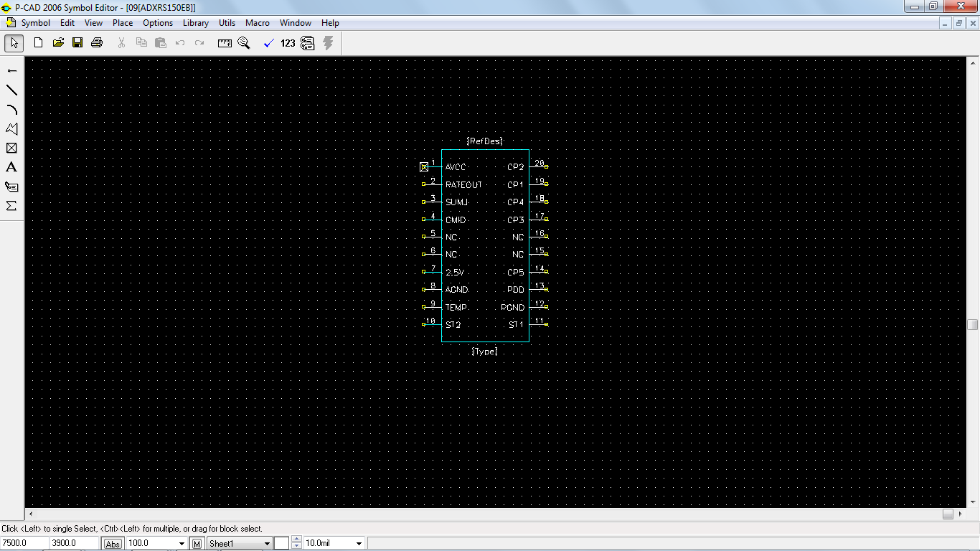Activate the Select arrow tool
The width and height of the screenshot is (980, 551).
14,43
